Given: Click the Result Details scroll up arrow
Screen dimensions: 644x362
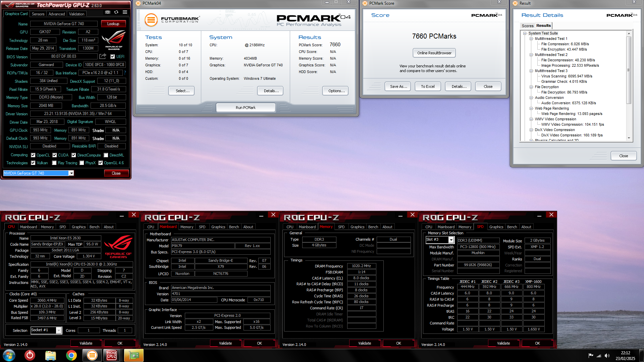Looking at the screenshot, I should [x=629, y=33].
